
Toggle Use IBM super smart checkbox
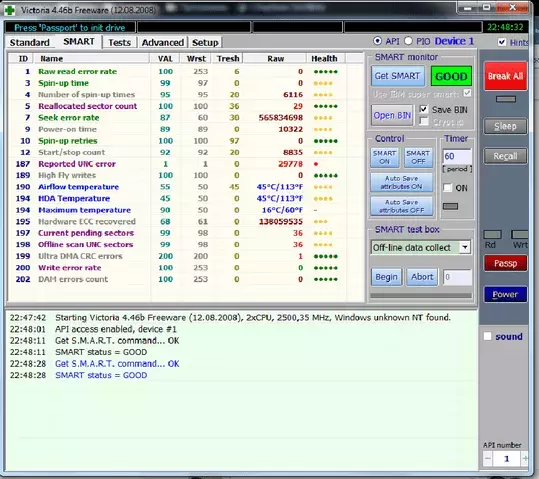click(x=467, y=93)
